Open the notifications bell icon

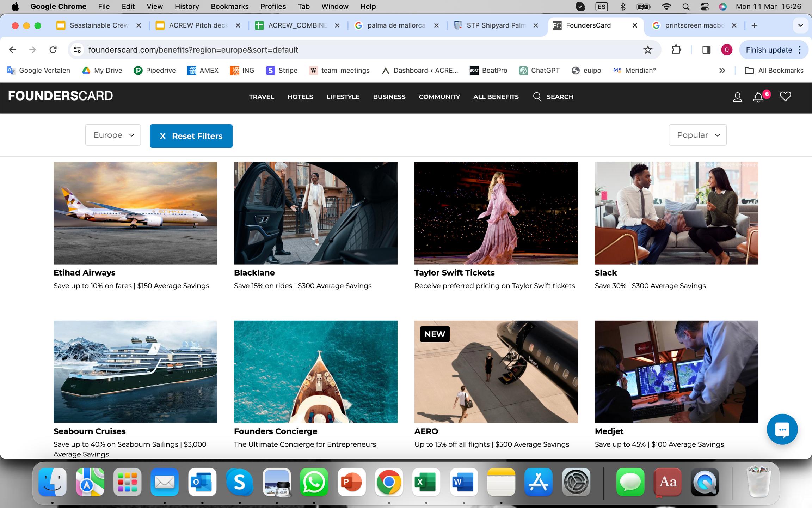758,97
